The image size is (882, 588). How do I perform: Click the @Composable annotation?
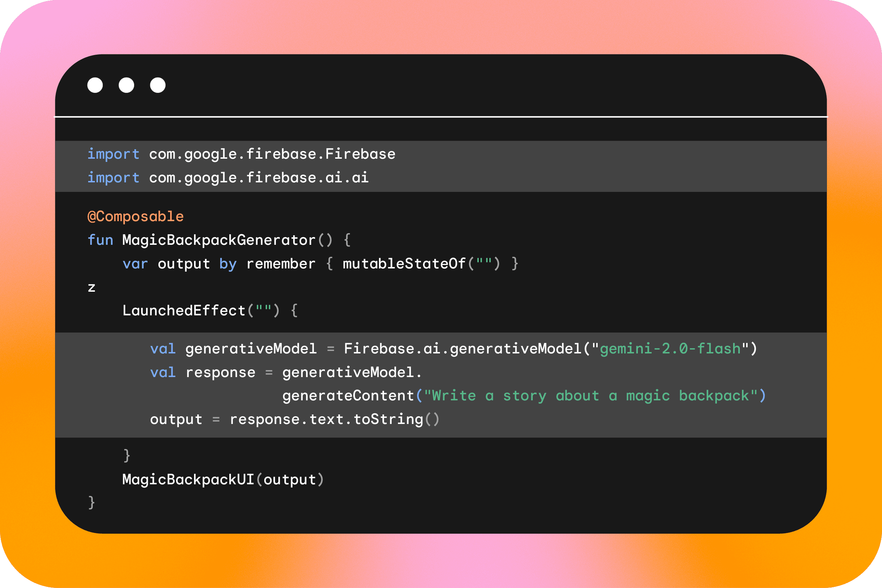(x=135, y=217)
